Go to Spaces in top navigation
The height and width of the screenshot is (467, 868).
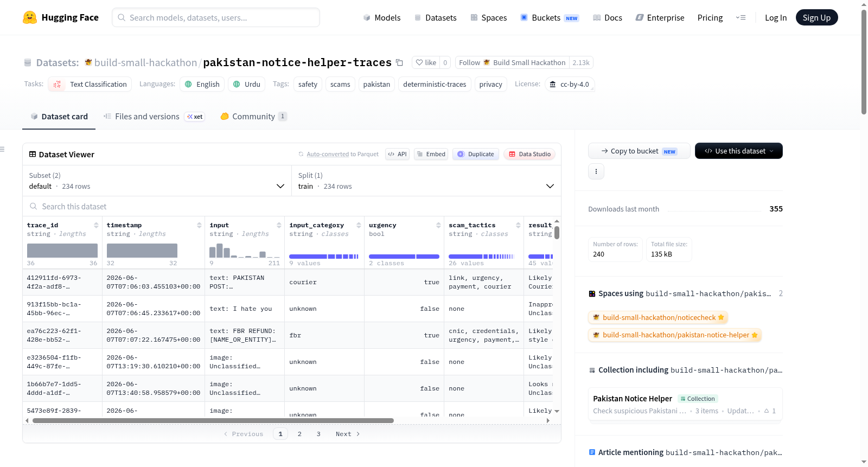click(488, 18)
